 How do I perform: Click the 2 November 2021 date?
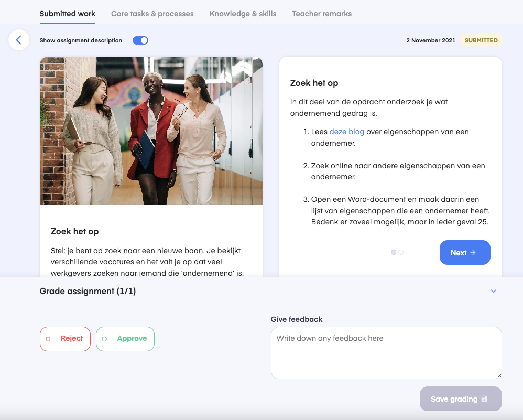[x=430, y=40]
